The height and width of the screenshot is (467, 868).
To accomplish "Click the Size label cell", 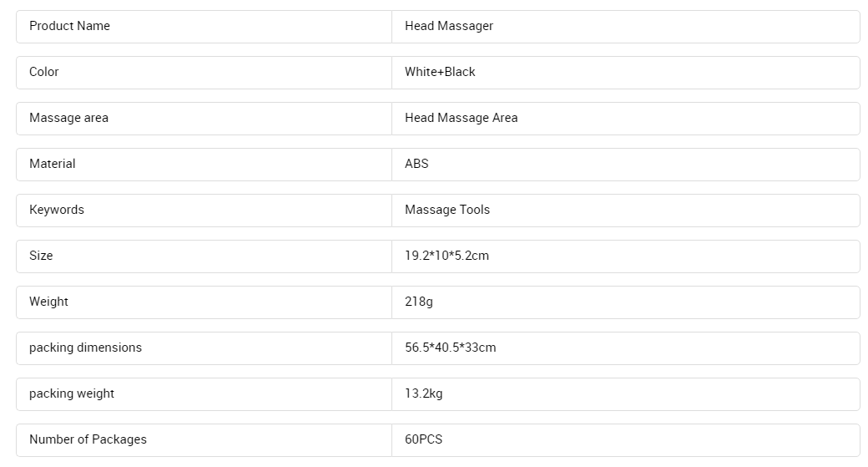I will click(204, 256).
